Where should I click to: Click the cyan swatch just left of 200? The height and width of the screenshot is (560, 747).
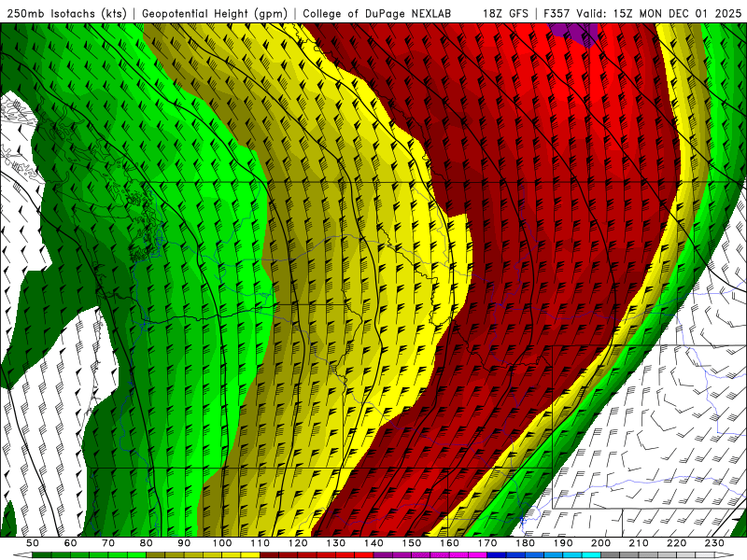pyautogui.click(x=592, y=555)
